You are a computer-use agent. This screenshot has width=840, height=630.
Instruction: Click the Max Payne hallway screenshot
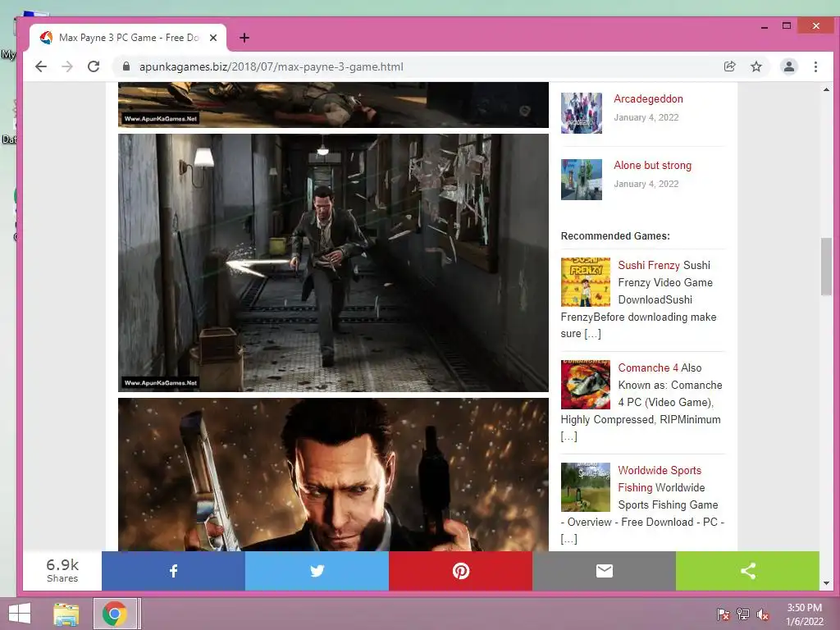(x=333, y=262)
